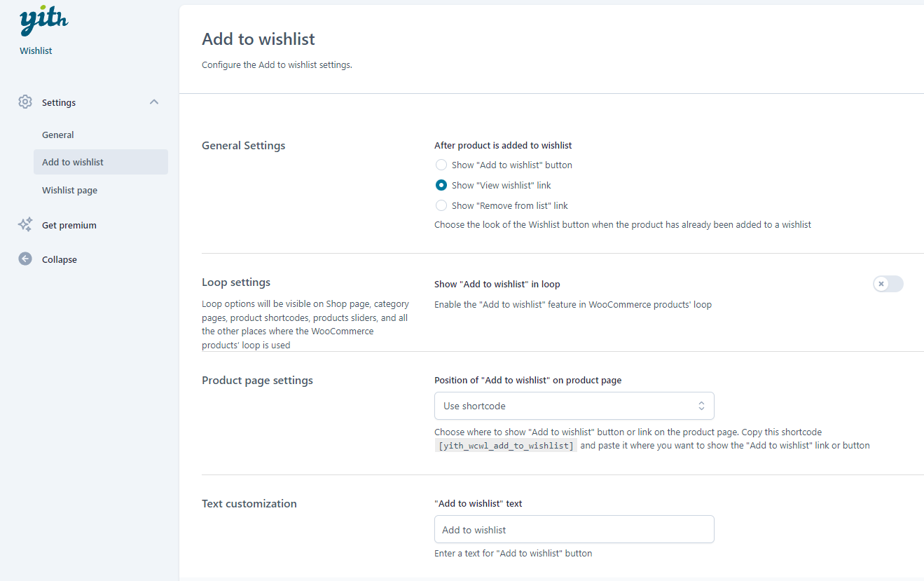Open Add to wishlist sidebar item
The height and width of the screenshot is (581, 924).
pos(73,162)
